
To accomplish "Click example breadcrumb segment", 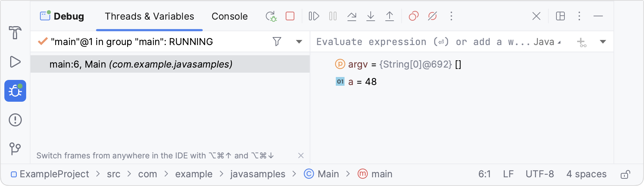I will tap(194, 174).
